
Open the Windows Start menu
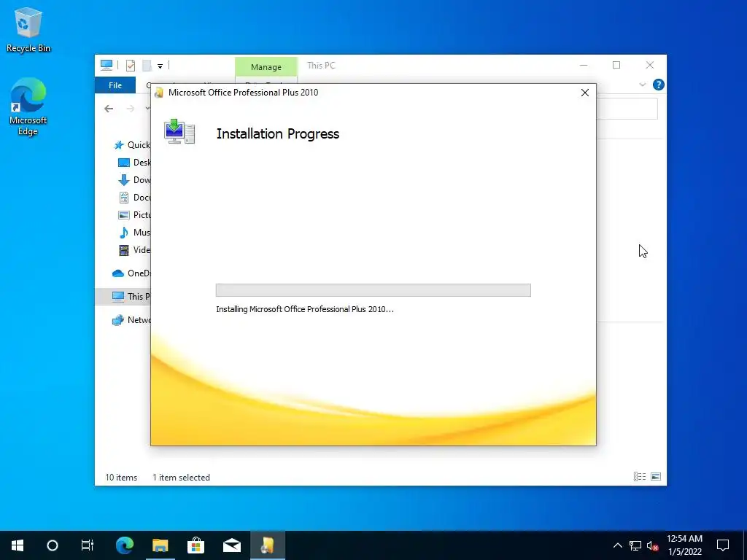[18, 545]
